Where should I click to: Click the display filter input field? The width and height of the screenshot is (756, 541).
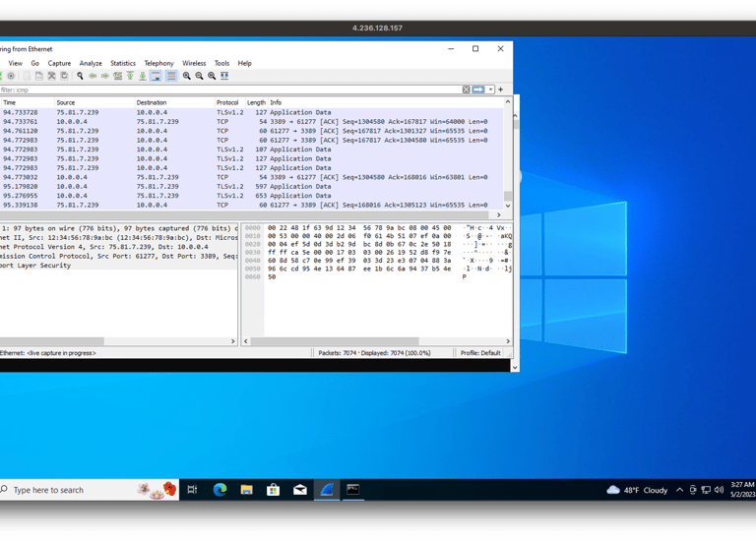tap(226, 90)
